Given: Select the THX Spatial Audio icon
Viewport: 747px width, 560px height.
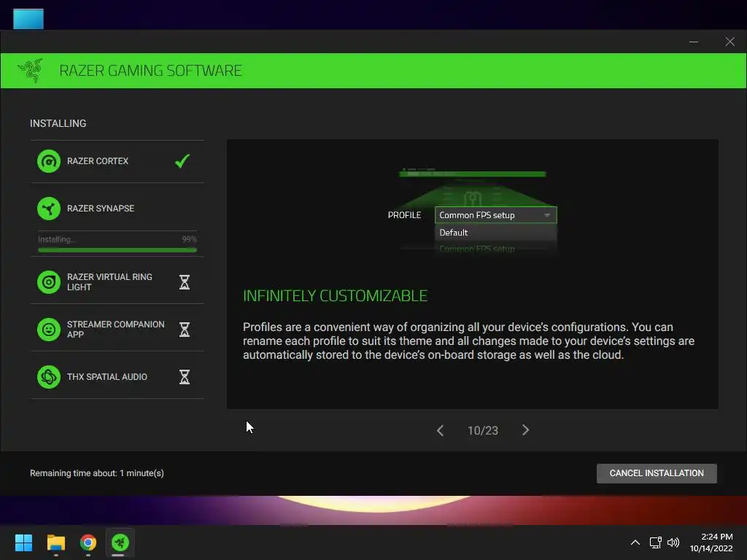Looking at the screenshot, I should [49, 377].
